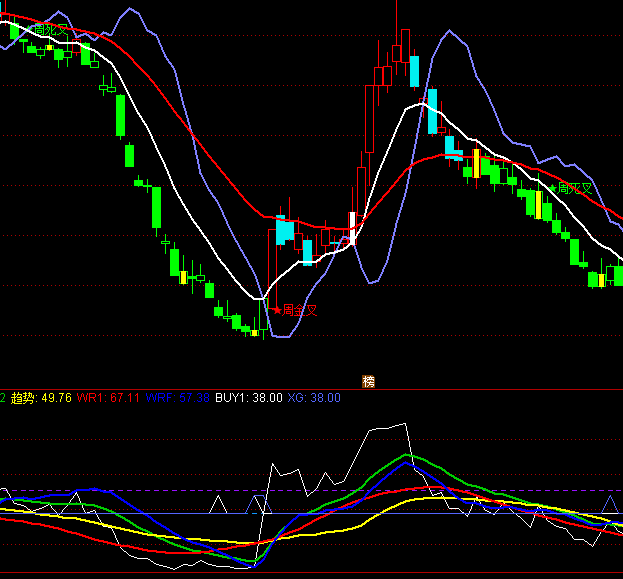Click the green 周死叉 marker on right
Screen dimensions: 623x579
pyautogui.click(x=573, y=188)
